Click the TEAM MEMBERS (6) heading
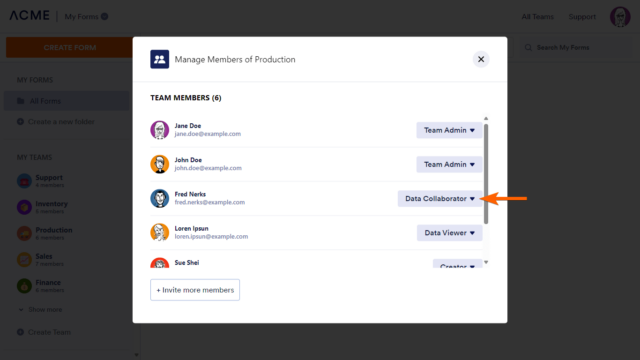640x360 pixels. pos(186,98)
